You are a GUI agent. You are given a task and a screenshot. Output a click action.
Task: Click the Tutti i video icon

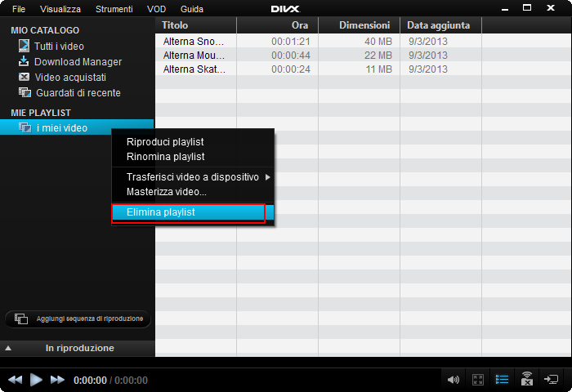[x=24, y=46]
